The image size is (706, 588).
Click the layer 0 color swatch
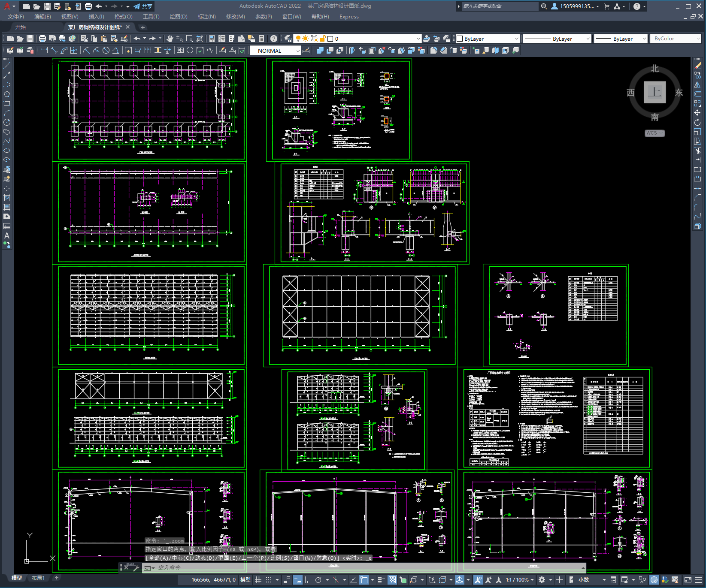tap(330, 39)
